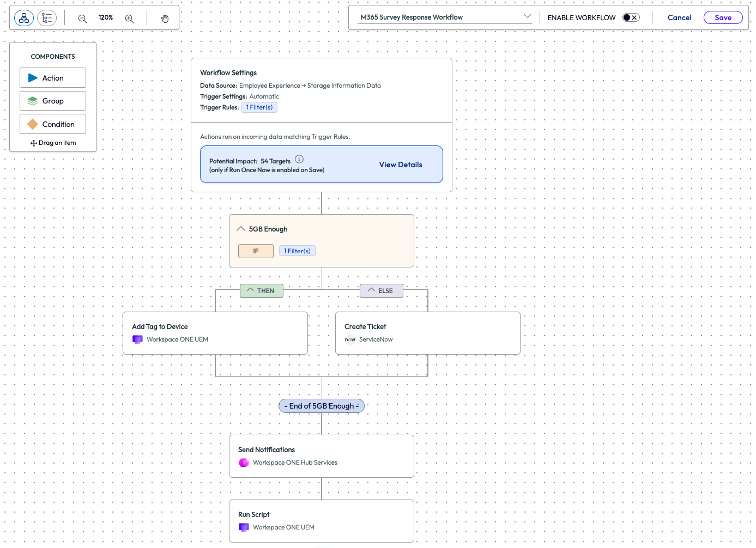Click the Save button

click(x=723, y=17)
